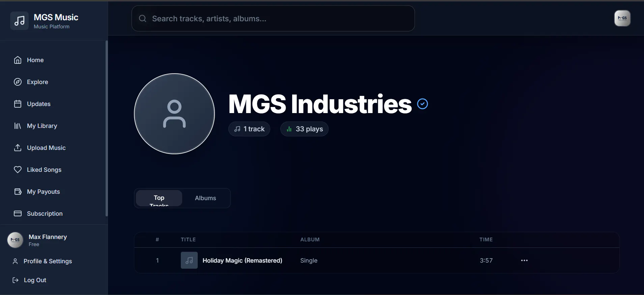Click the Liked Songs heart icon
644x295 pixels.
click(18, 170)
